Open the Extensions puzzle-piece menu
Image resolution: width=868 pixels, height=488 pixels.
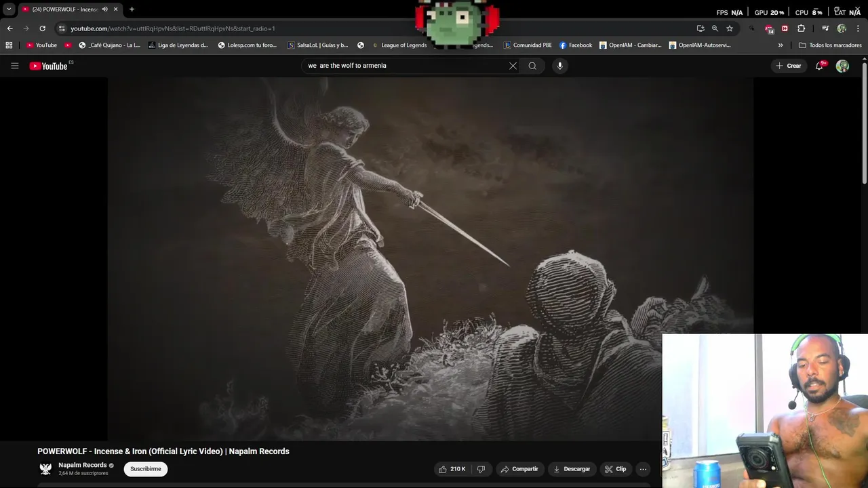coord(801,28)
